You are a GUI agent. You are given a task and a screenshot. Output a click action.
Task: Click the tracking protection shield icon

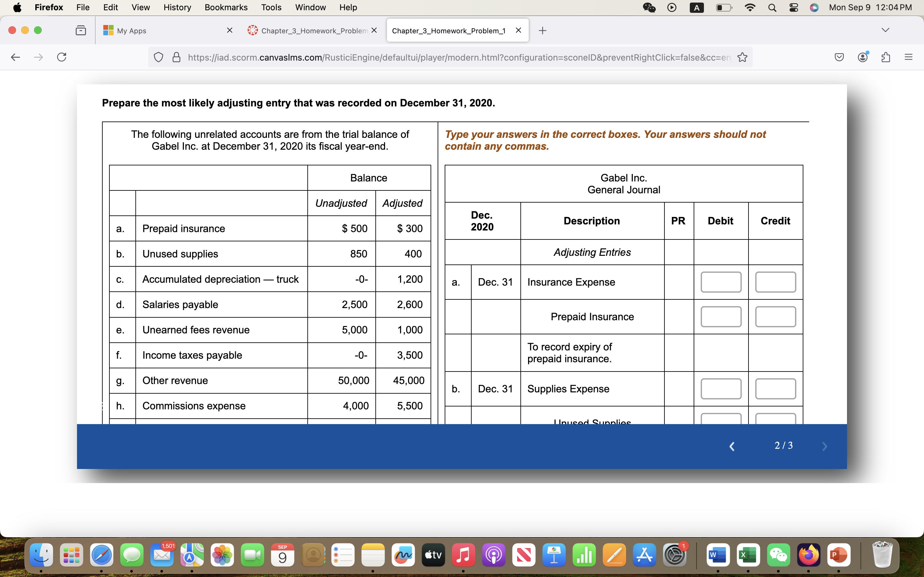(159, 57)
